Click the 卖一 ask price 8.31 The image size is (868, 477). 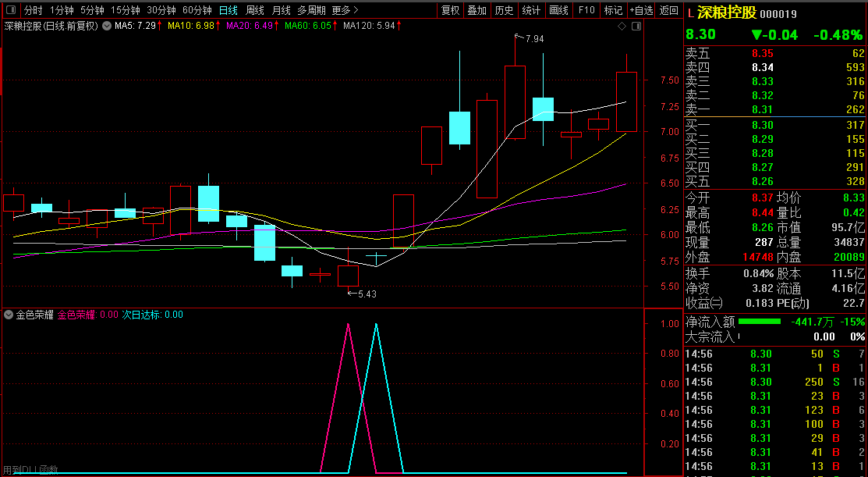pos(761,109)
